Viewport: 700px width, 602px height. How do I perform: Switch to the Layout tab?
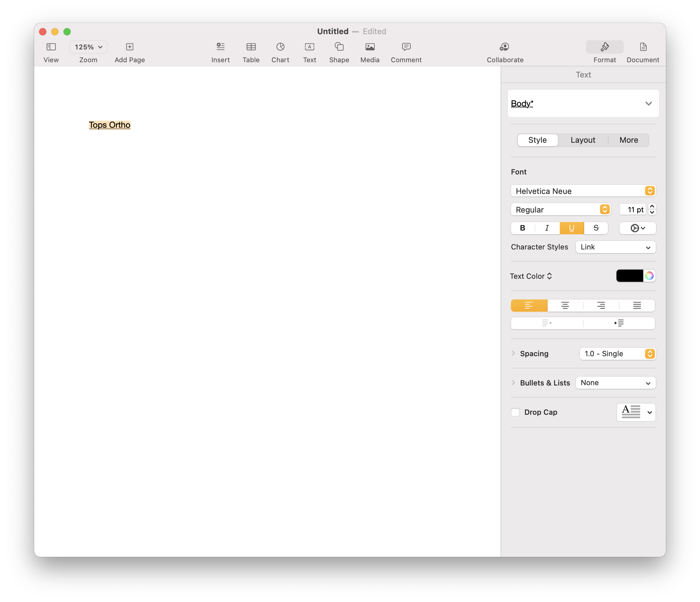[x=582, y=140]
